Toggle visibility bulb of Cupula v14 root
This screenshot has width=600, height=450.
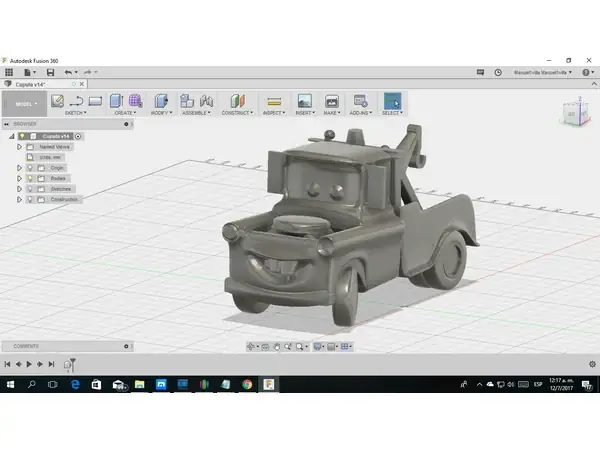click(x=22, y=136)
